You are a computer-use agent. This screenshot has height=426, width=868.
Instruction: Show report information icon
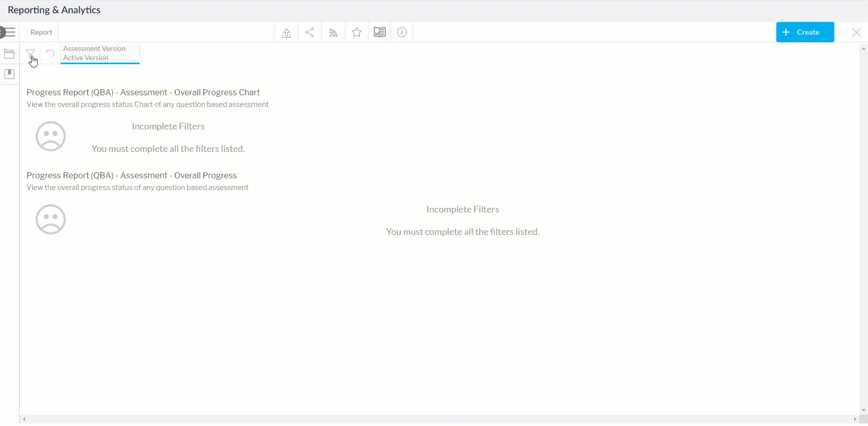402,33
